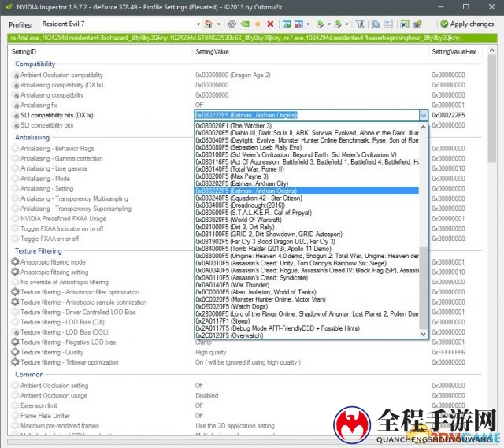Viewport: 504px width, 448px height.
Task: Click gear icon of Texture filtering - Trilinear optimization
Action: point(15,362)
